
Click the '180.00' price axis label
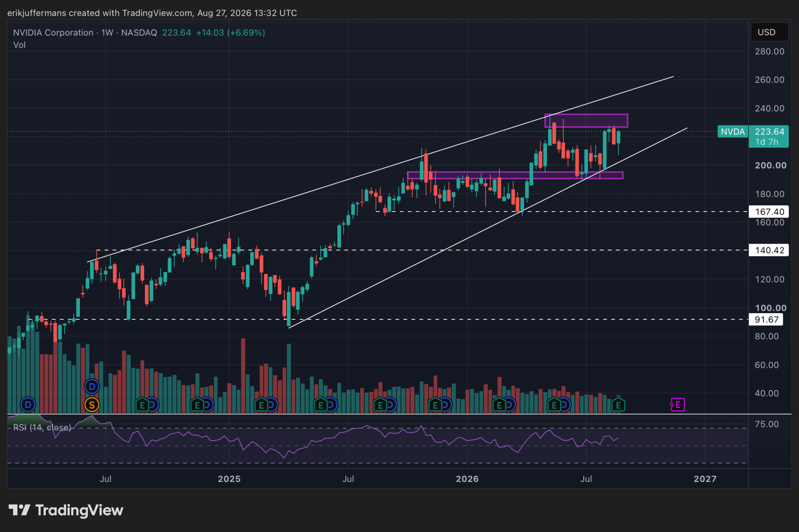coord(769,194)
